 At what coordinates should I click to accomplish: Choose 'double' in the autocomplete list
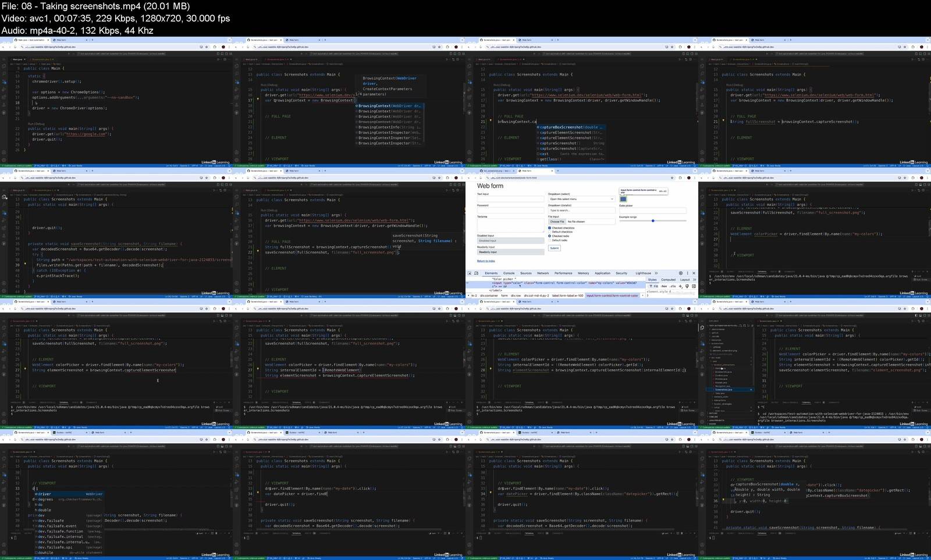[x=69, y=510]
